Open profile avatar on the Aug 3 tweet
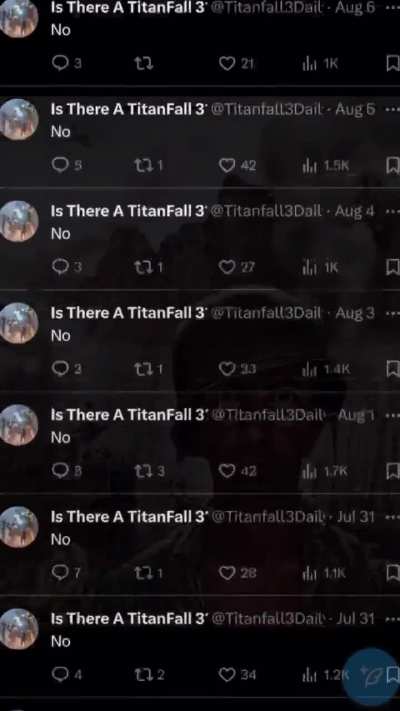The image size is (400, 711). [x=19, y=323]
